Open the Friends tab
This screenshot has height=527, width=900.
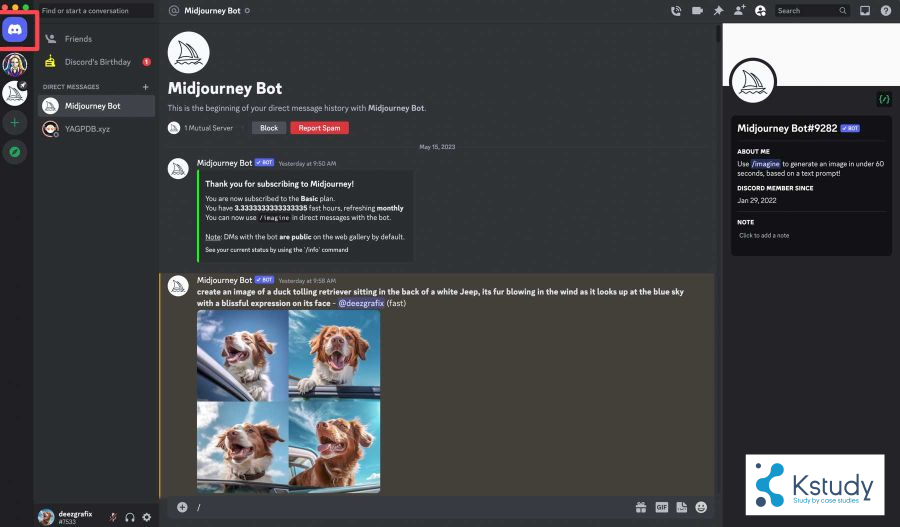pyautogui.click(x=78, y=39)
